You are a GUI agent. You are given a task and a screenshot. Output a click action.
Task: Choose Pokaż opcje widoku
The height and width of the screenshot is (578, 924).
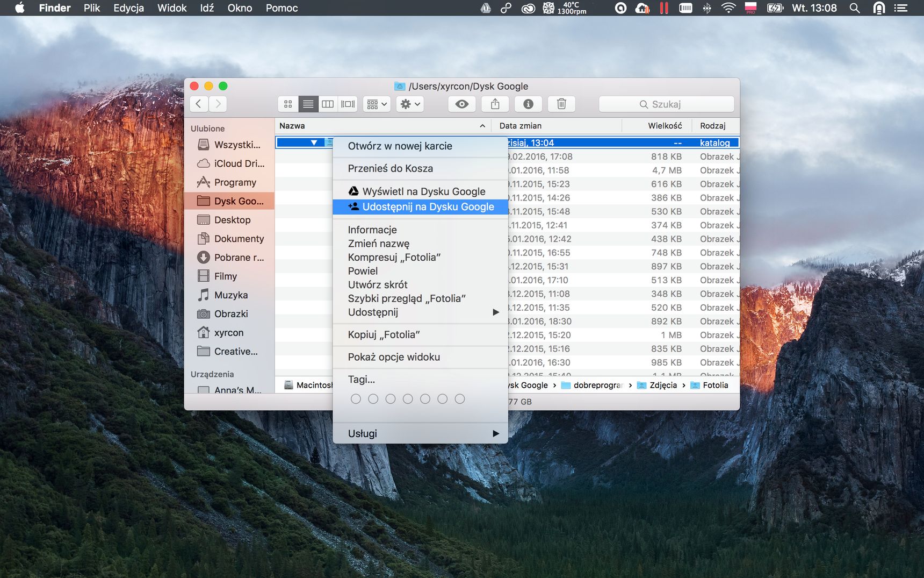click(420, 357)
